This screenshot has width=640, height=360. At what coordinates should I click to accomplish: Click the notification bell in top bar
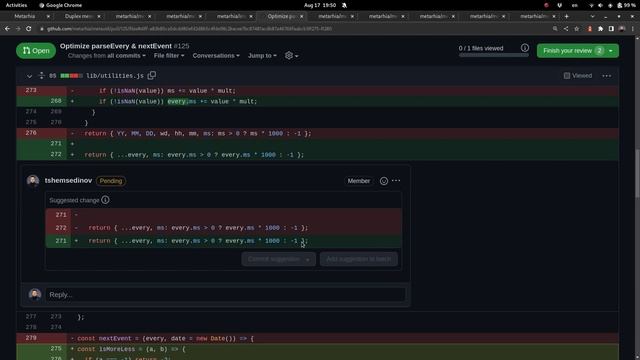coord(344,5)
